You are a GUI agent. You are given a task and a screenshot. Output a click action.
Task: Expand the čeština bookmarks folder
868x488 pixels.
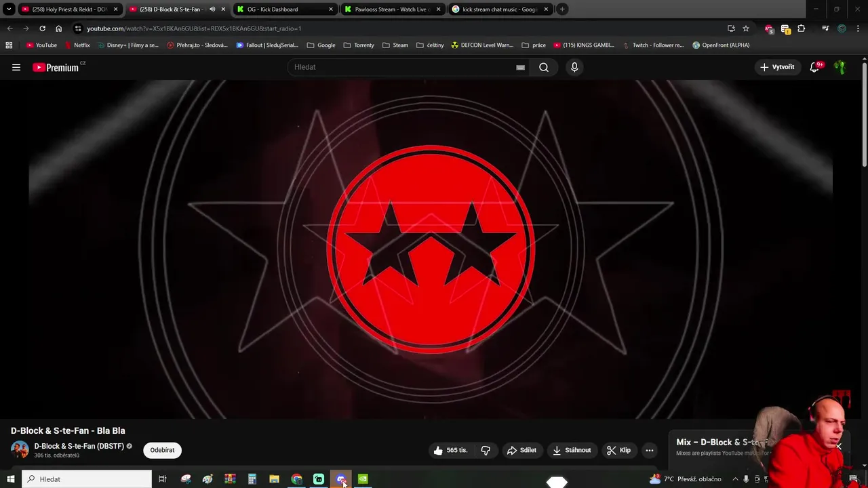tap(431, 45)
